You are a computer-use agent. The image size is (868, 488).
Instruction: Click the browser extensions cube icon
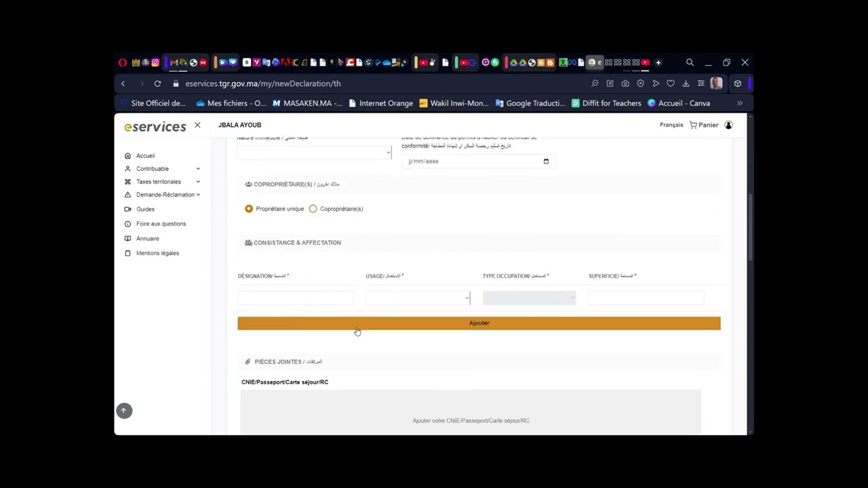coord(738,83)
